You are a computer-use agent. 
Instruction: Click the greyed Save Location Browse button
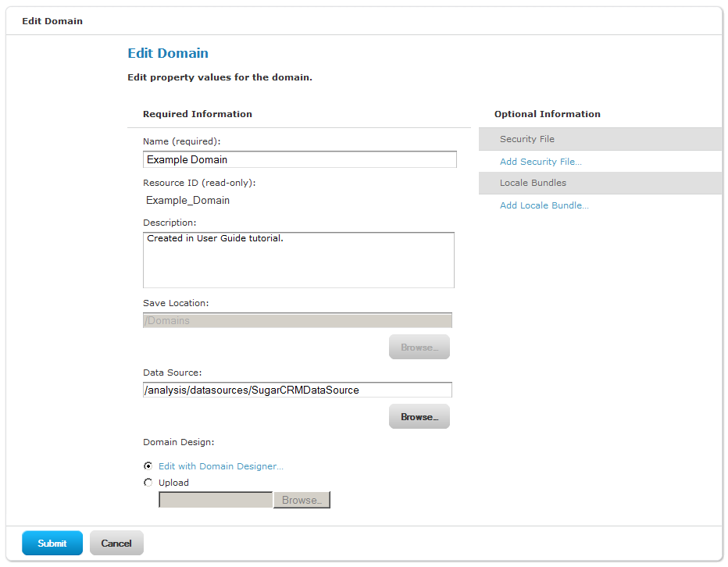point(419,347)
